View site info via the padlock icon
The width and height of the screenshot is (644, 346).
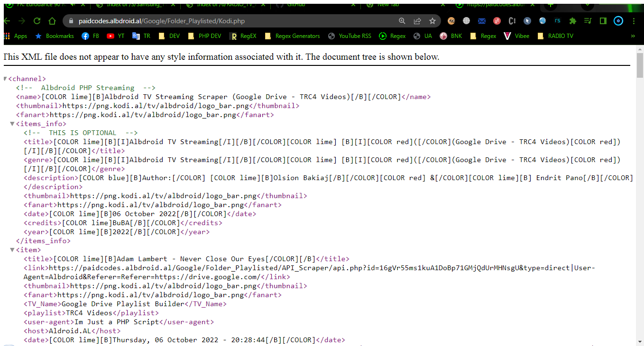coord(71,21)
